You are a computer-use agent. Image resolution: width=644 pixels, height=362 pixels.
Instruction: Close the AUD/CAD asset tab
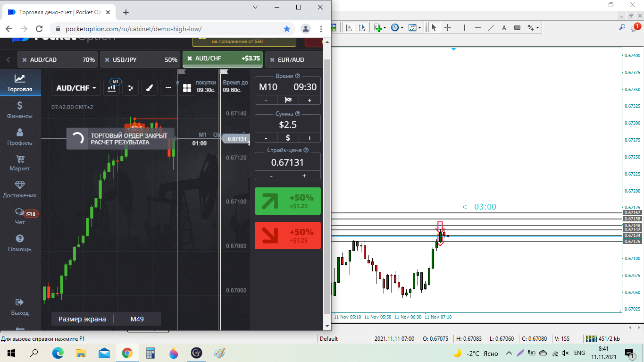click(25, 60)
